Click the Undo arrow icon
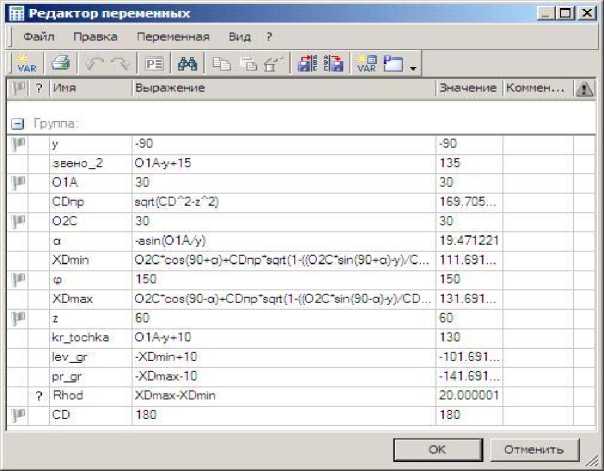 [x=94, y=64]
